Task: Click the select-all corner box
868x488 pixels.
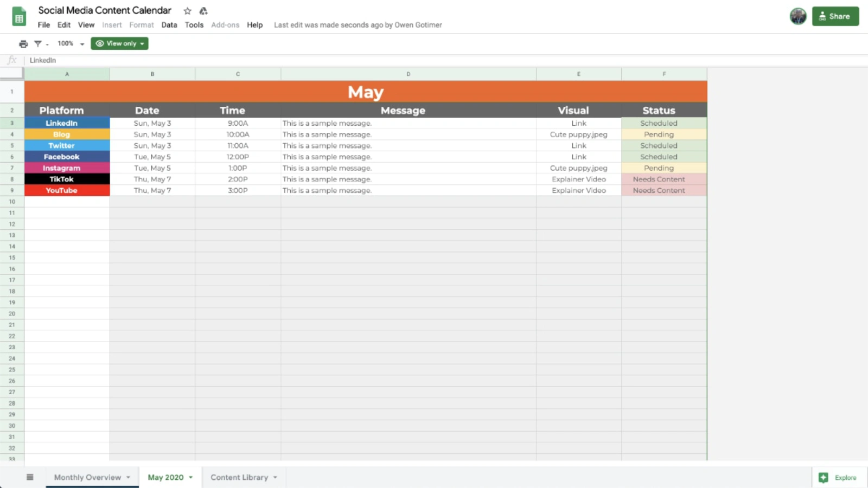Action: click(12, 74)
